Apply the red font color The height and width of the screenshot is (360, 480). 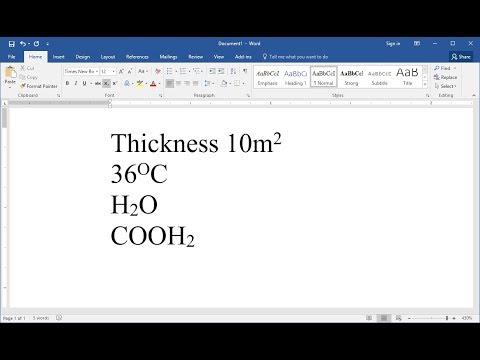pos(153,83)
